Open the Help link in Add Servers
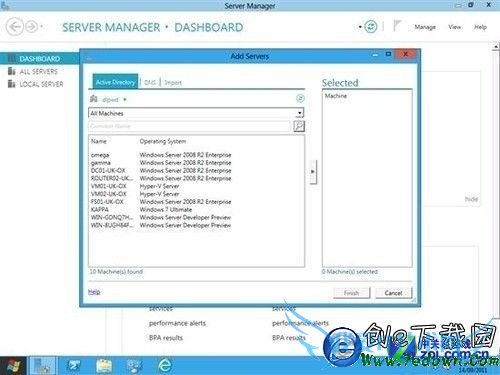The image size is (500, 375). coord(94,292)
